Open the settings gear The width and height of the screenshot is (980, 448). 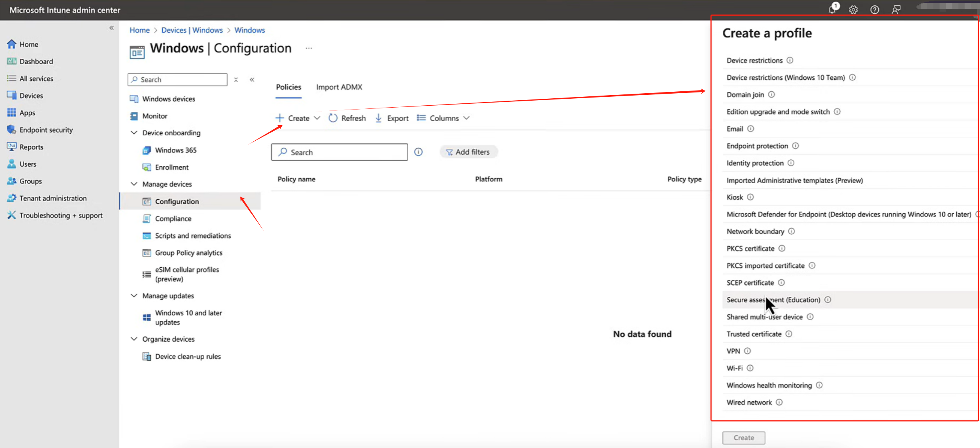[x=853, y=10]
